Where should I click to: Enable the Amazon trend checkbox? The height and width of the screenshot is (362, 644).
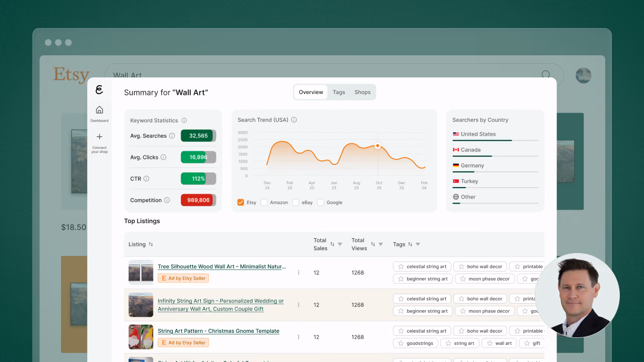click(x=264, y=202)
